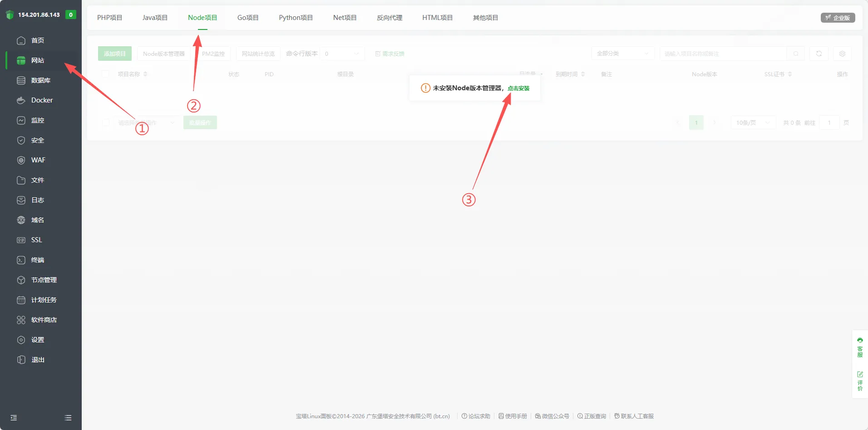
Task: Click the 点击安装 install link
Action: click(518, 88)
